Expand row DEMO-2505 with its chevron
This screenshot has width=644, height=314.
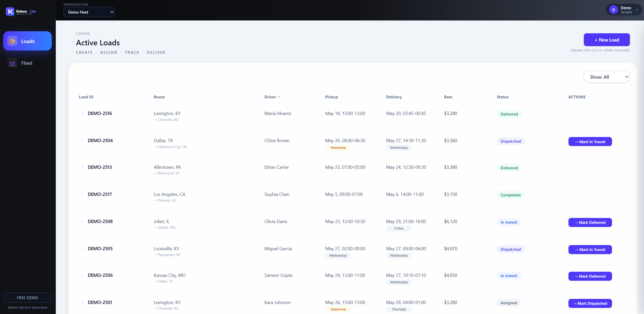click(82, 248)
